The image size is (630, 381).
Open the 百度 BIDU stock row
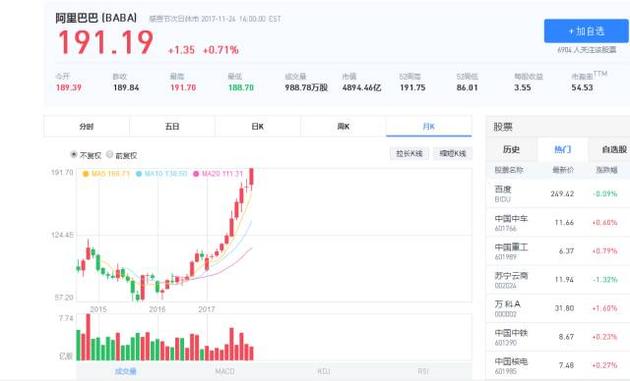pyautogui.click(x=558, y=194)
